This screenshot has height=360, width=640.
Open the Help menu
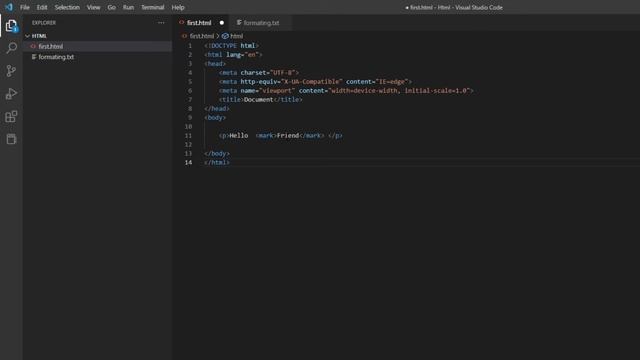178,7
